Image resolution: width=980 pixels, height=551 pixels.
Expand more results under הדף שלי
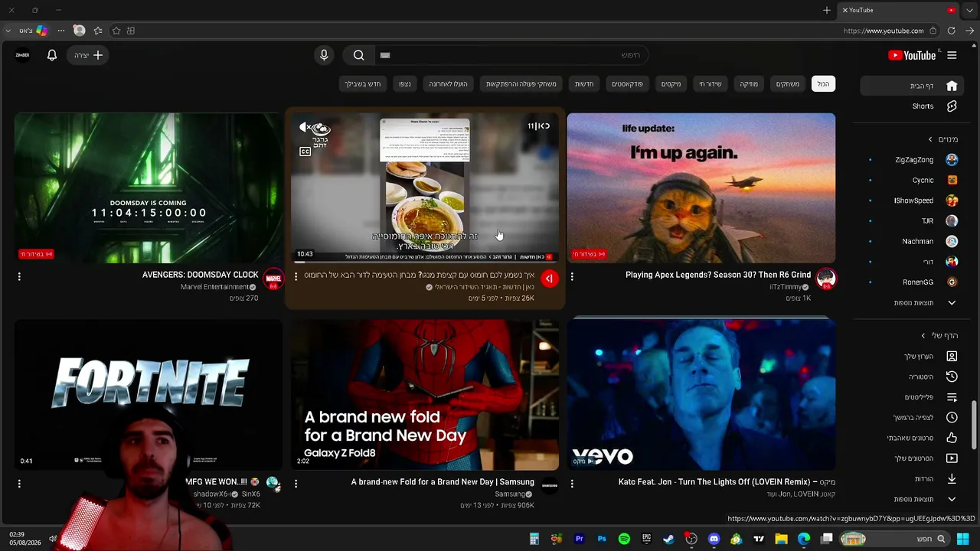pos(913,499)
